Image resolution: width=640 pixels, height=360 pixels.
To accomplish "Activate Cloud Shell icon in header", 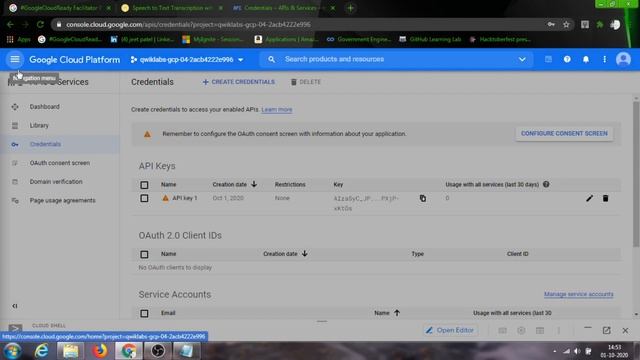I will pos(548,60).
